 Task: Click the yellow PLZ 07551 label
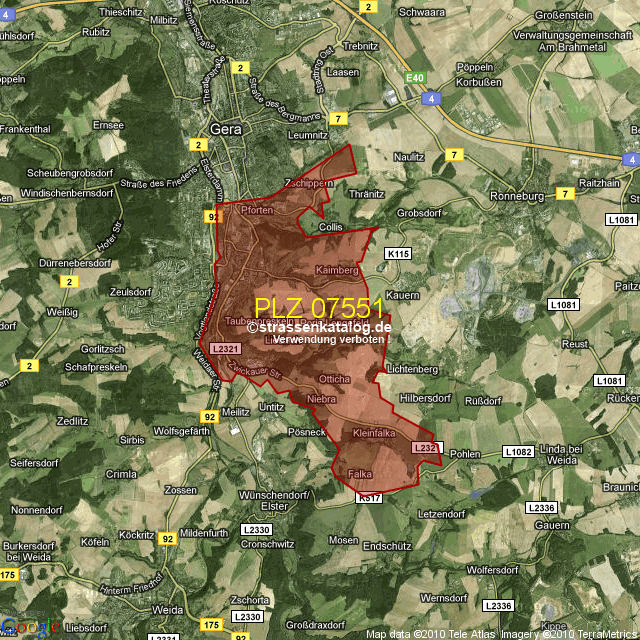(319, 307)
